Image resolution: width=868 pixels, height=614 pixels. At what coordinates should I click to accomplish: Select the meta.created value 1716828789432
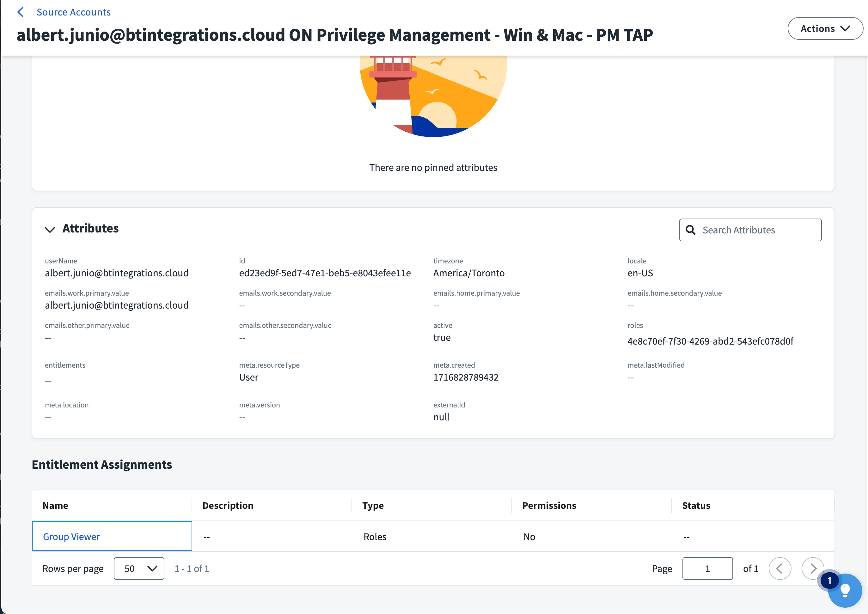click(465, 377)
